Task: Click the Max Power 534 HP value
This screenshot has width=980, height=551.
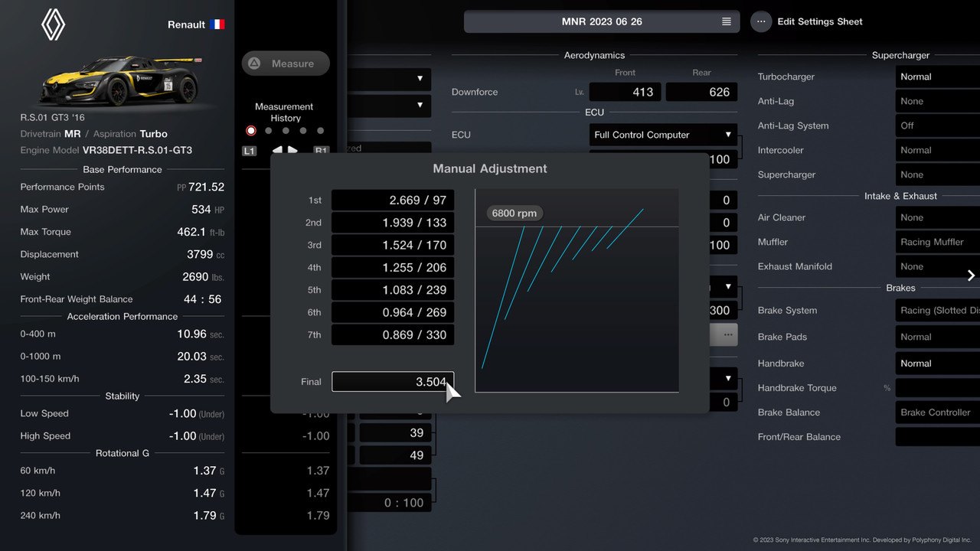Action: pos(207,209)
